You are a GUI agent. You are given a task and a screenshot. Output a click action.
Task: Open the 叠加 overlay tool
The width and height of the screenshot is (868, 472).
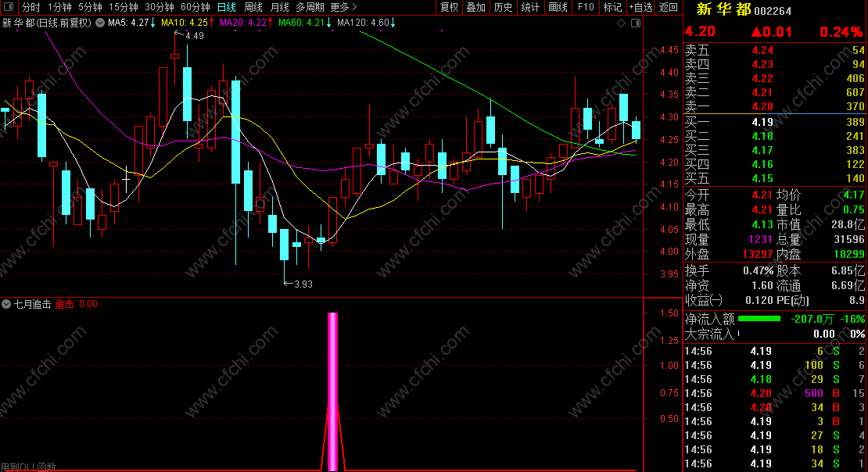pyautogui.click(x=476, y=7)
